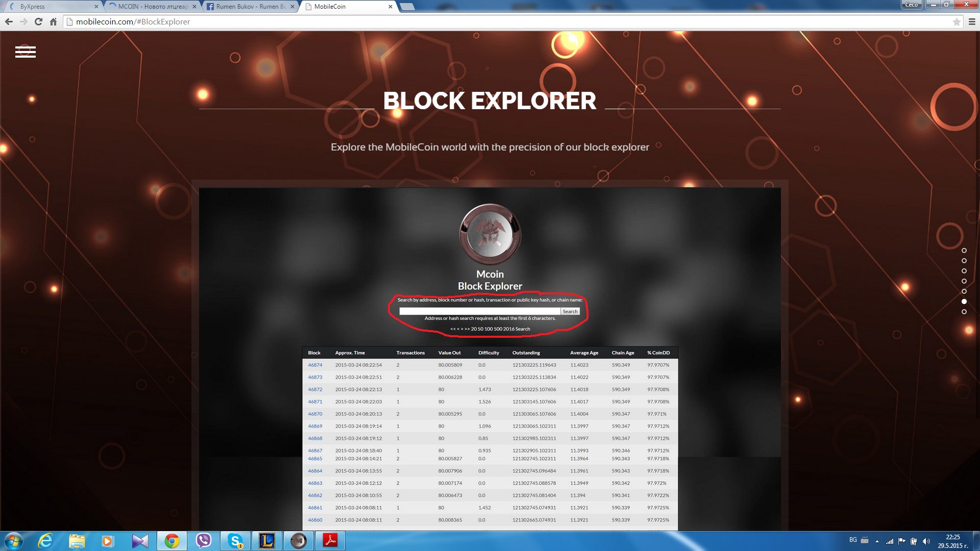Open block 46868

point(315,438)
